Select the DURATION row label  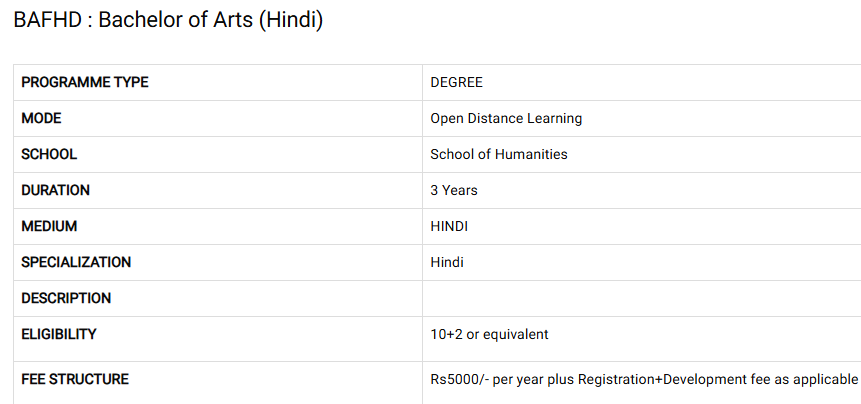pyautogui.click(x=56, y=190)
